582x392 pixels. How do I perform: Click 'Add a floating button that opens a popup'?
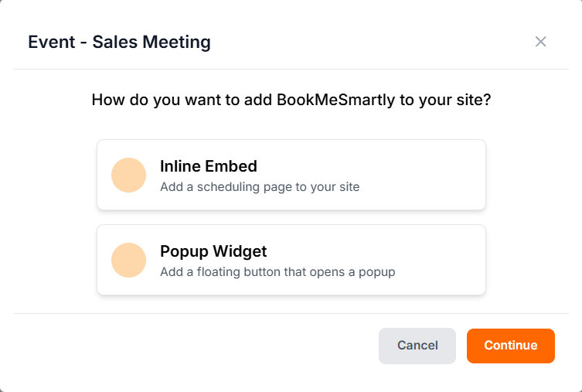(x=277, y=271)
